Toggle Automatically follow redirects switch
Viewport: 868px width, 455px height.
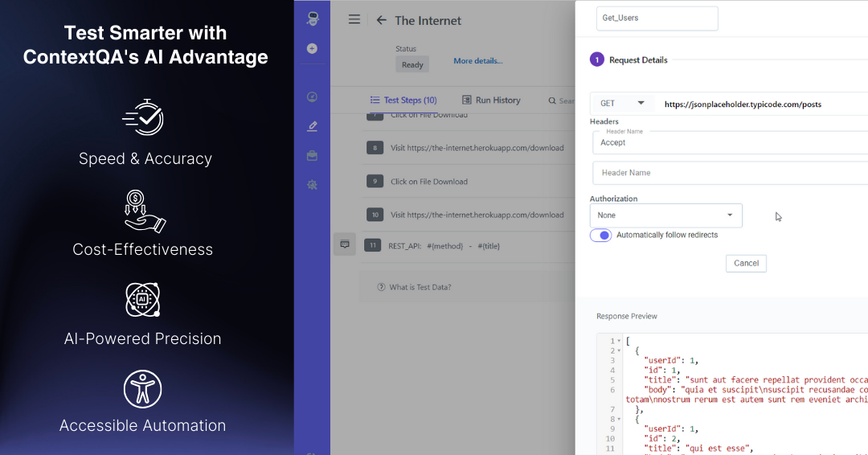[x=600, y=236]
